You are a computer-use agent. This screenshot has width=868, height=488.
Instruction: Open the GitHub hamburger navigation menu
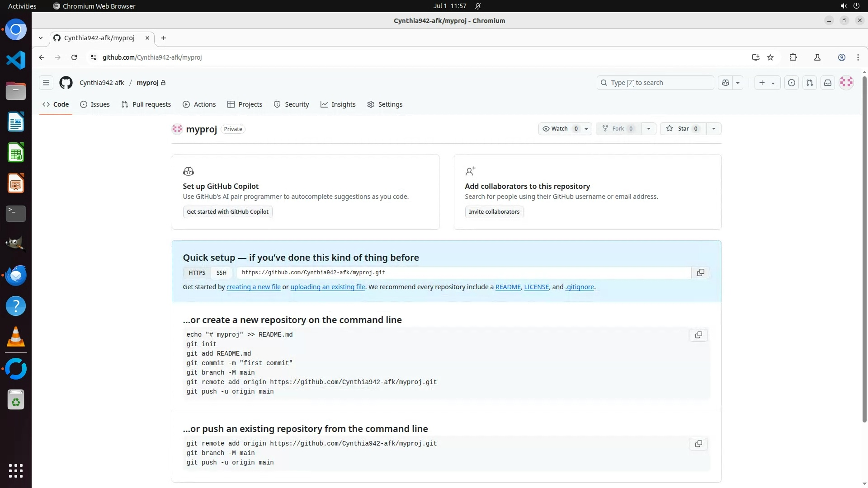[46, 83]
